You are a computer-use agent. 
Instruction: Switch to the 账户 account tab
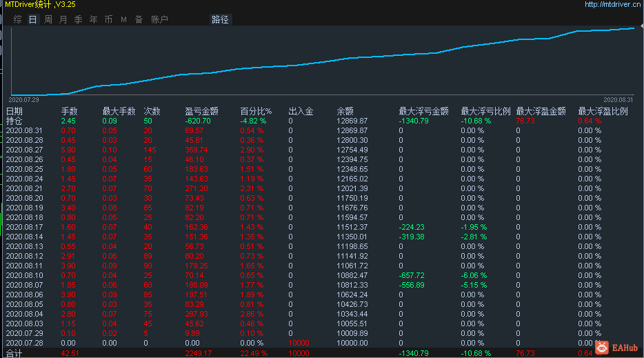159,20
